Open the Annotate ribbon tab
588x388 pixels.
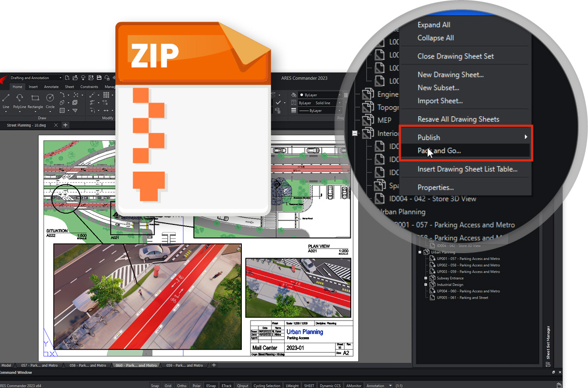[x=51, y=87]
